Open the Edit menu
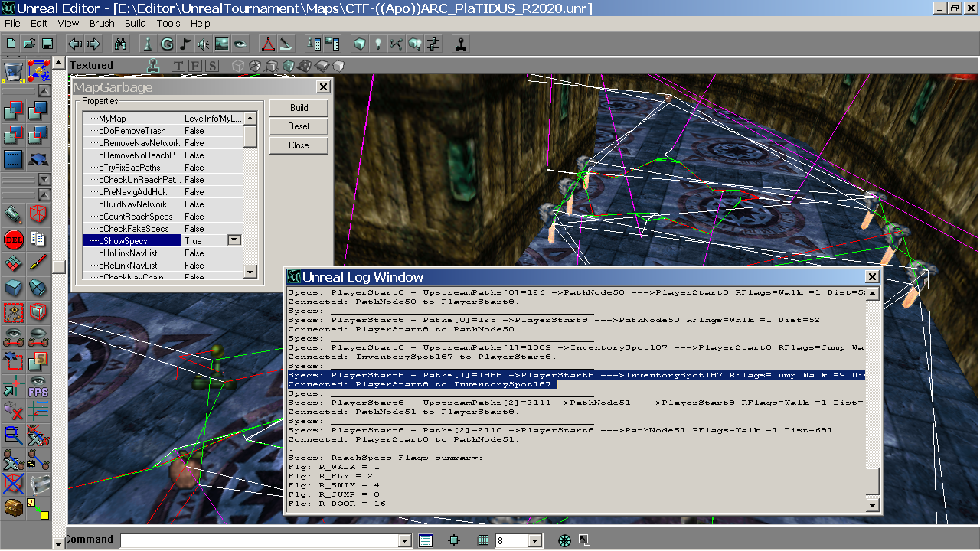Viewport: 980px width, 551px height. [x=39, y=23]
